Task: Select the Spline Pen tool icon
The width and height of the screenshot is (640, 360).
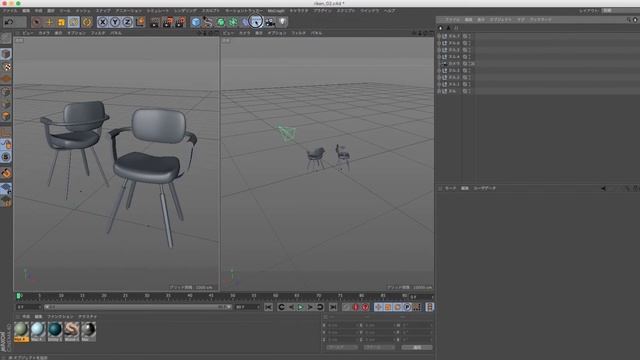Action: (208, 22)
